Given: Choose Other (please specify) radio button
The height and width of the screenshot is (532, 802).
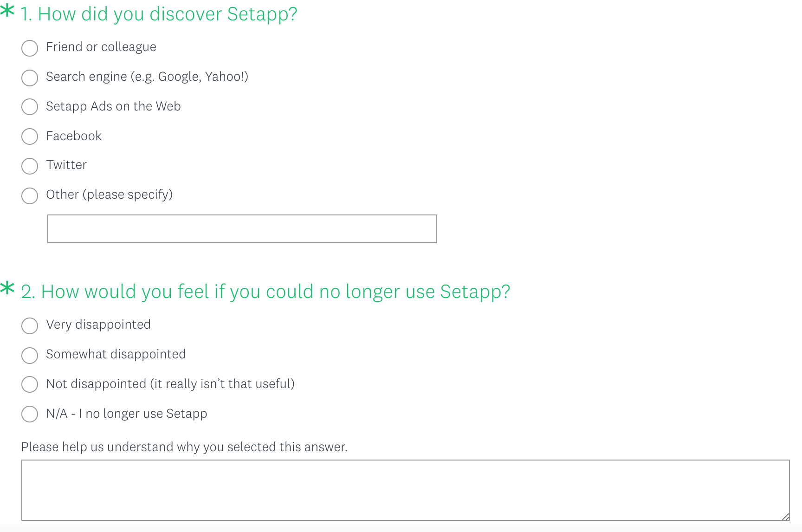Looking at the screenshot, I should [30, 195].
